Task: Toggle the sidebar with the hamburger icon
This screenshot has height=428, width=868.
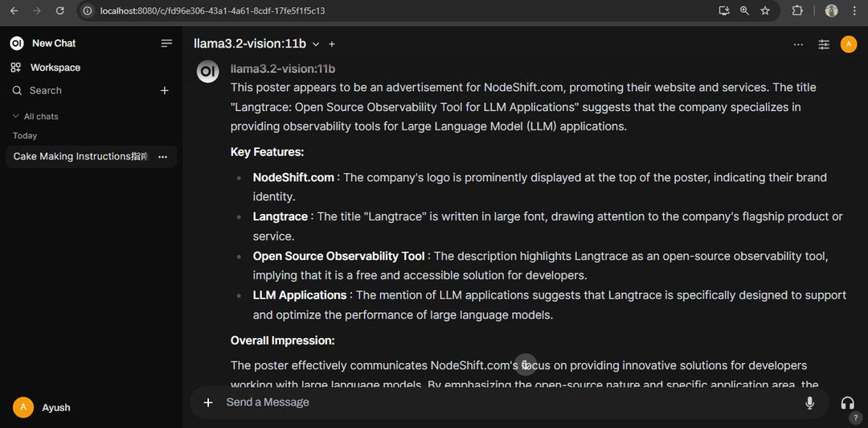Action: click(166, 43)
